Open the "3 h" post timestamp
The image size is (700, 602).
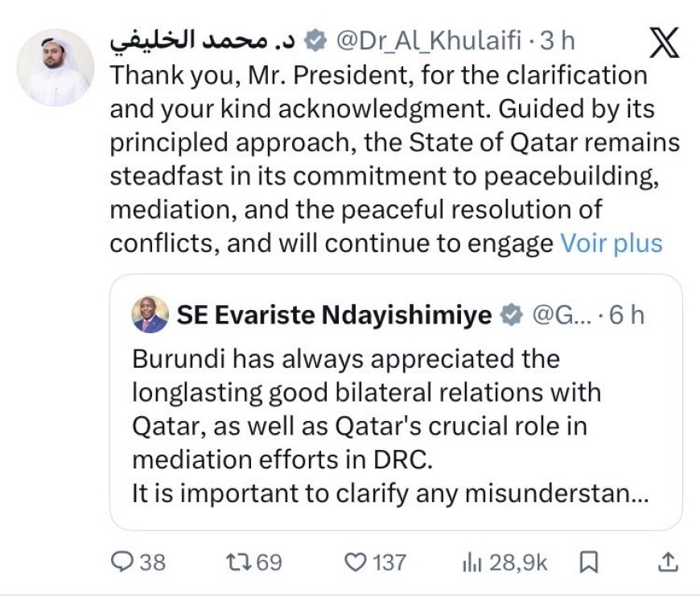pyautogui.click(x=558, y=39)
